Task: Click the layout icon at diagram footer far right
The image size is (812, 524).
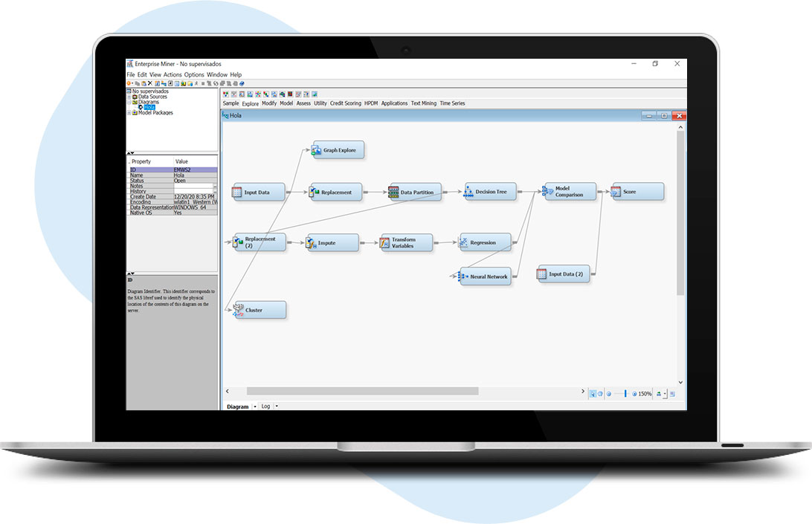Action: click(x=672, y=394)
